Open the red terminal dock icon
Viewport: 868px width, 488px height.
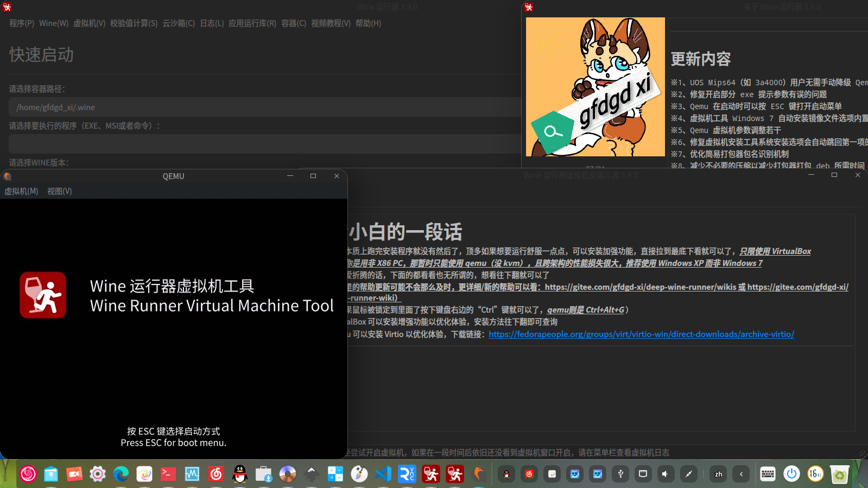click(x=168, y=474)
